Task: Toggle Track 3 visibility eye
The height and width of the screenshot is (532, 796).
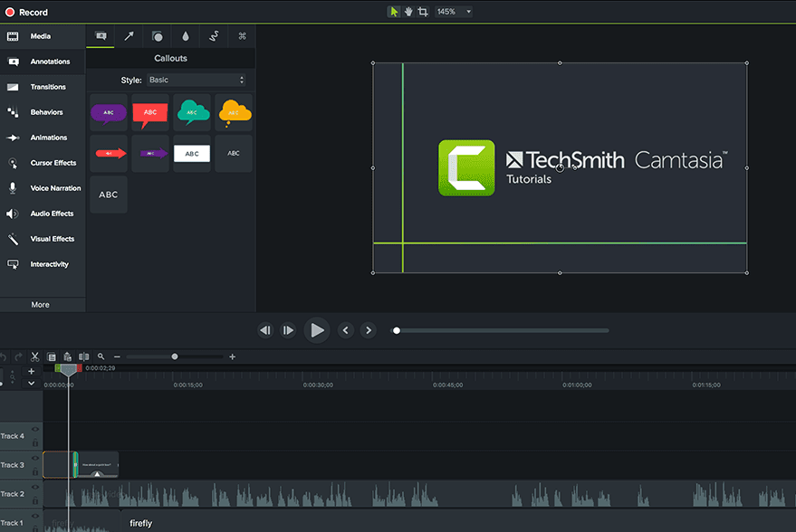Action: (35, 459)
